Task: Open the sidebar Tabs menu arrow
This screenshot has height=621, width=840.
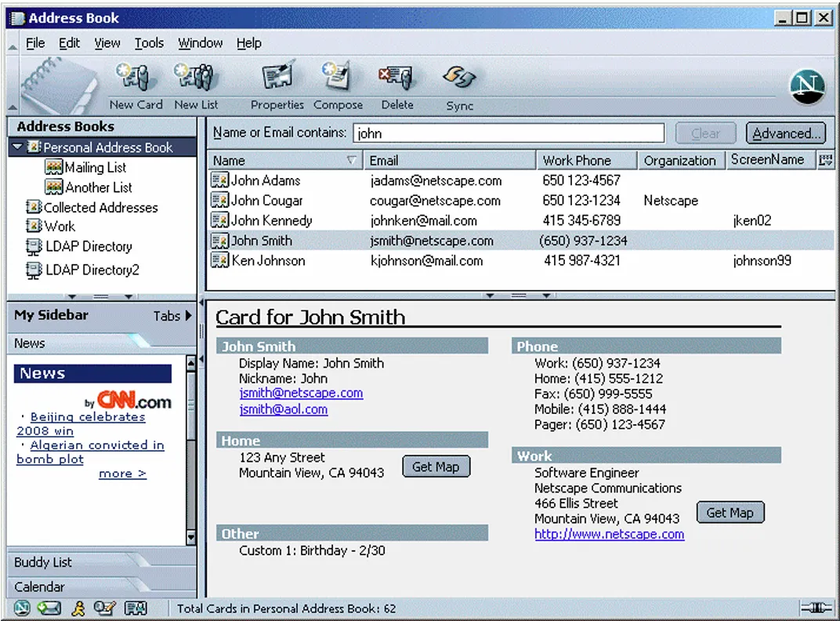Action: (x=188, y=316)
